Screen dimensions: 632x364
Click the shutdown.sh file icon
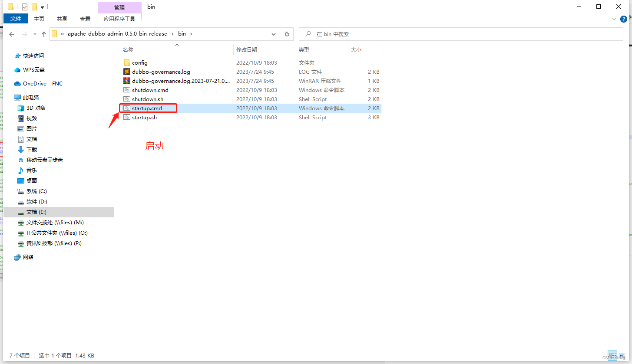click(x=127, y=99)
